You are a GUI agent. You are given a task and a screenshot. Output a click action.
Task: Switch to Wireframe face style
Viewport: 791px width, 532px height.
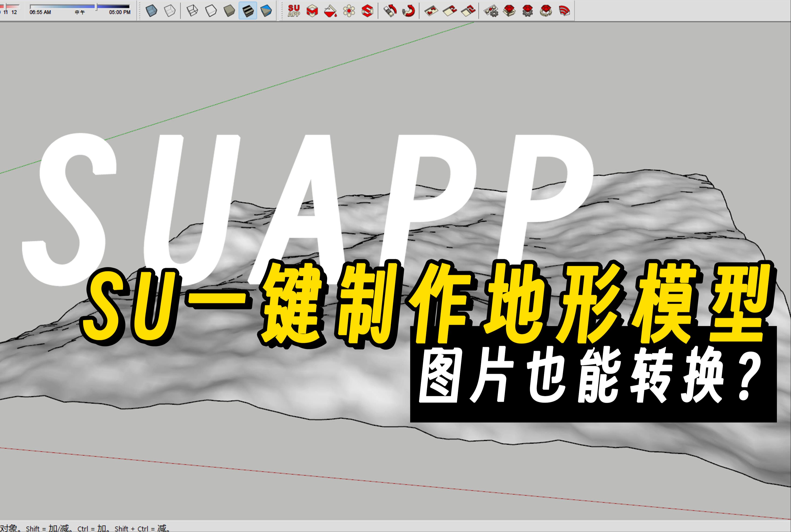(x=192, y=11)
